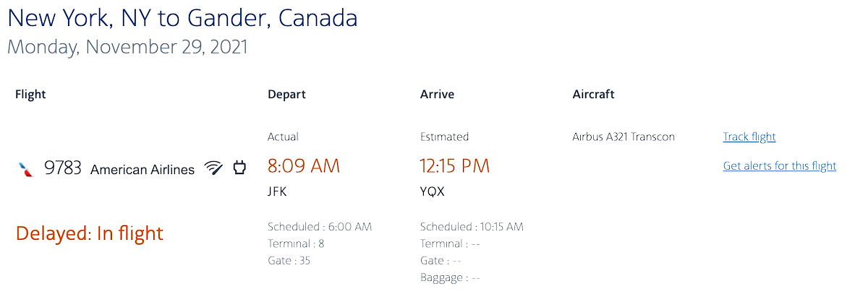The height and width of the screenshot is (307, 868).
Task: Select flight number 9783
Action: click(63, 168)
